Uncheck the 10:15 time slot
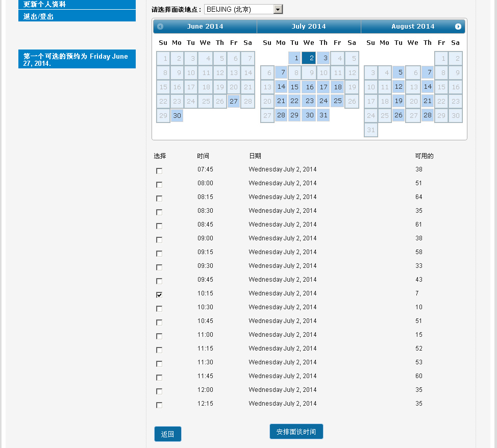The width and height of the screenshot is (497, 448). pos(159,295)
